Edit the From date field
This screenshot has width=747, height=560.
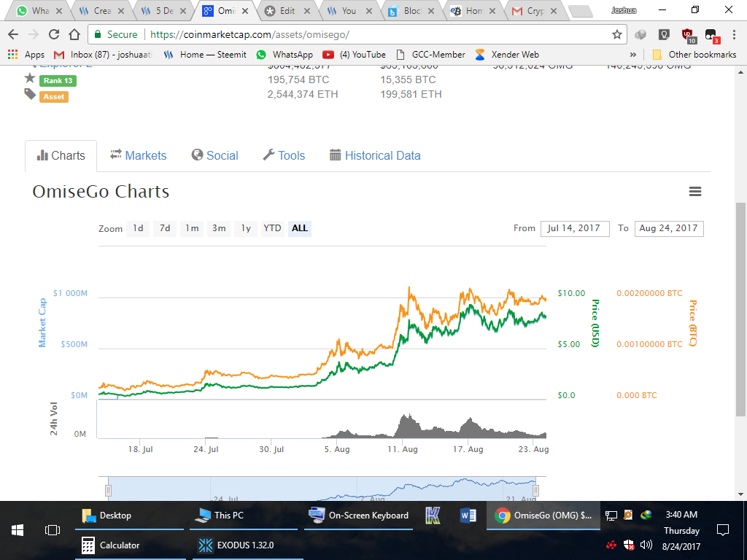(575, 228)
